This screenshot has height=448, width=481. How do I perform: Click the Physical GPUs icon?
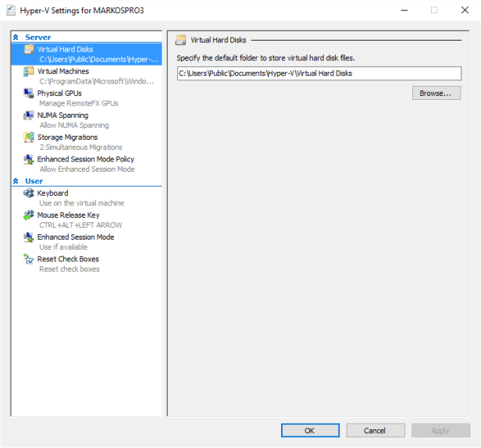pos(29,94)
